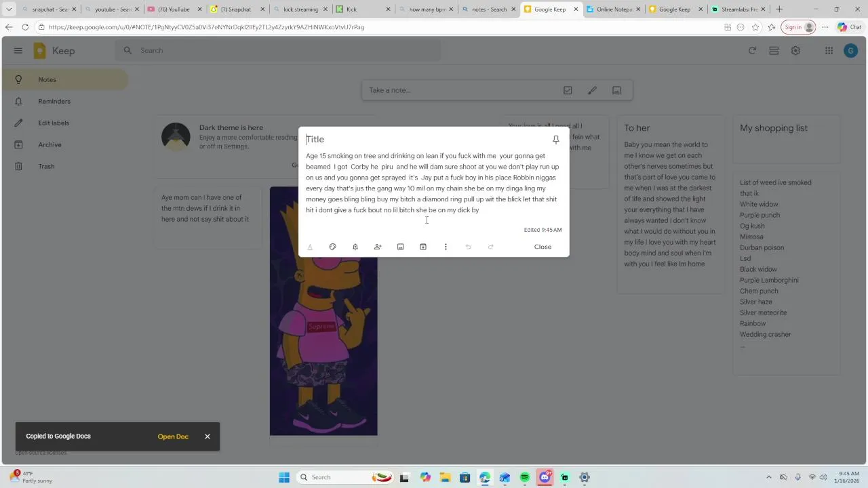Click the note Title field
The height and width of the screenshot is (488, 868).
(424, 140)
